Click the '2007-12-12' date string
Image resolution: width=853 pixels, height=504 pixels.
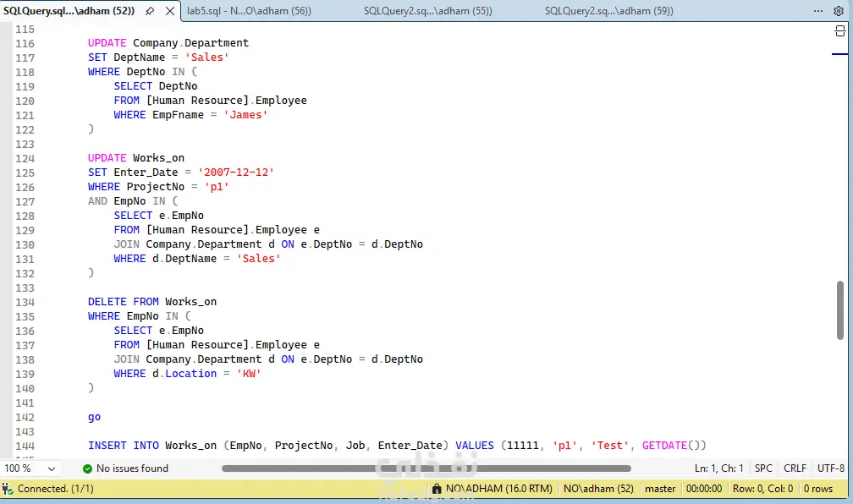(x=236, y=173)
